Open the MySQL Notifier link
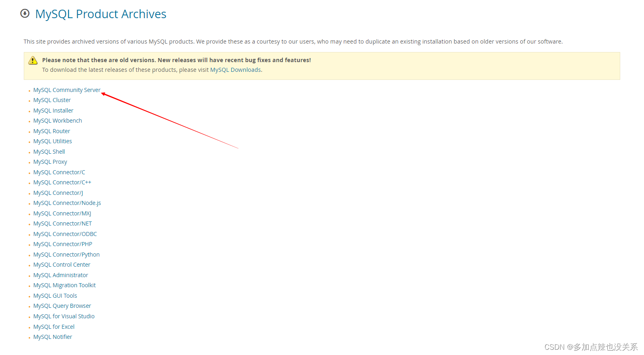 point(53,337)
